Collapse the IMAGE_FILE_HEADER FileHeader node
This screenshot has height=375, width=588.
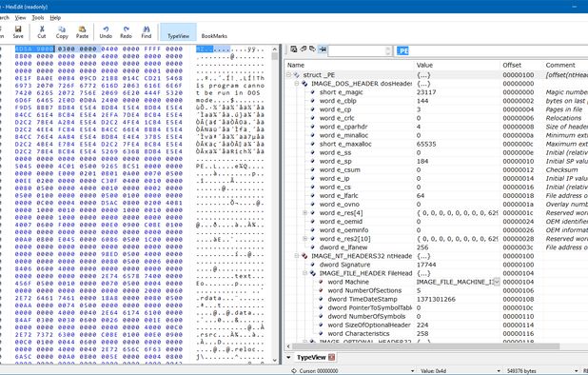point(304,273)
